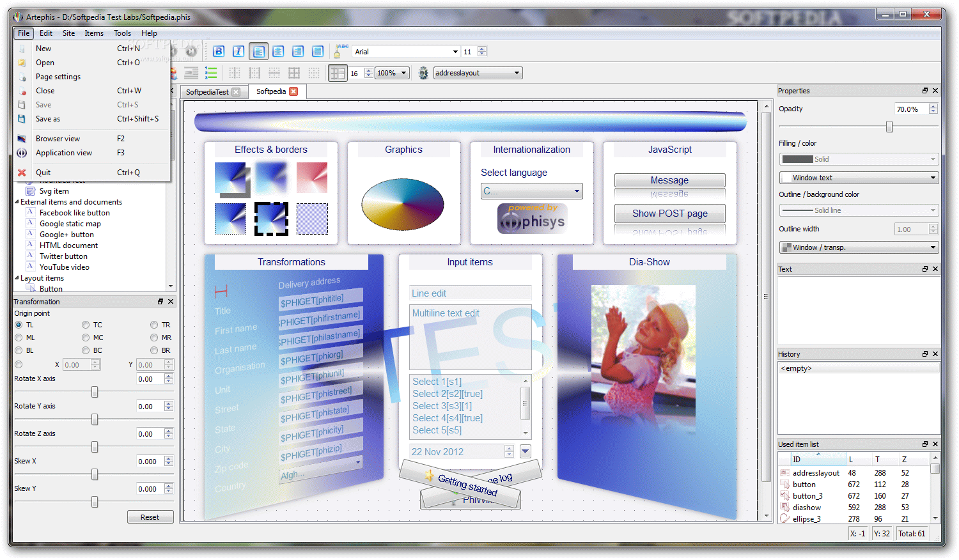Click the Save as disk icon
Screen dimensions: 959x560
click(x=22, y=119)
